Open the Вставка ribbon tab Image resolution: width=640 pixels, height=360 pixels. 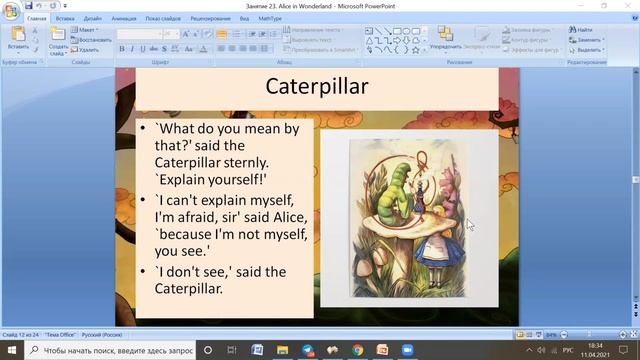click(x=65, y=18)
